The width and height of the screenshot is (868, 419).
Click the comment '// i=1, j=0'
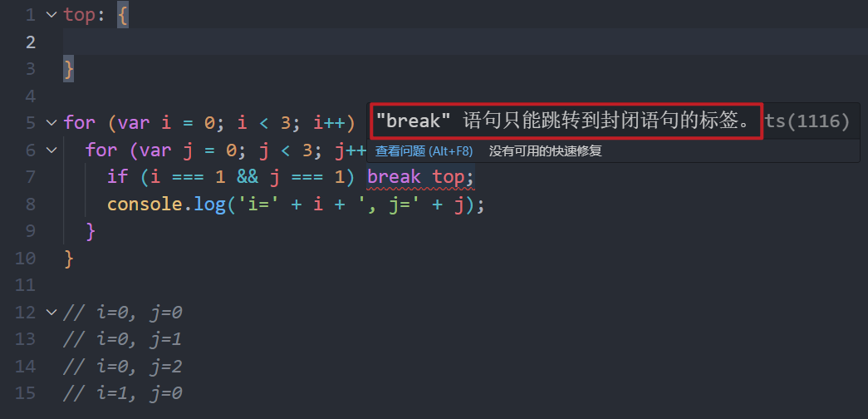click(123, 394)
